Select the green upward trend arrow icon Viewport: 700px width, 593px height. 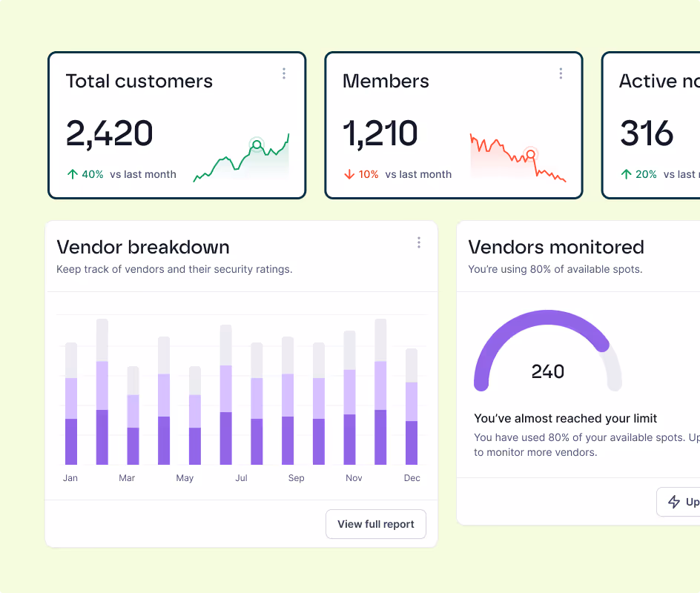(x=73, y=174)
